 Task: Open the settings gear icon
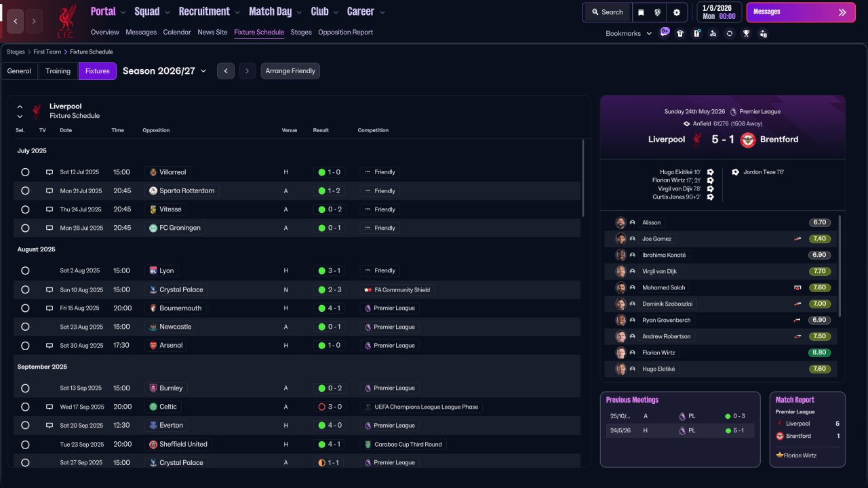(676, 12)
